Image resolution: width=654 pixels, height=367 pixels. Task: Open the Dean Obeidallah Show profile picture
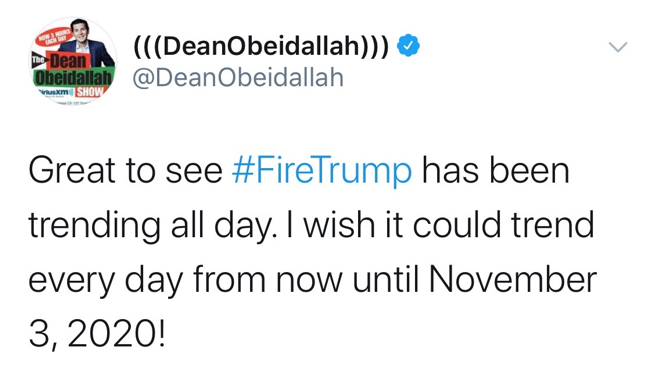coord(73,61)
